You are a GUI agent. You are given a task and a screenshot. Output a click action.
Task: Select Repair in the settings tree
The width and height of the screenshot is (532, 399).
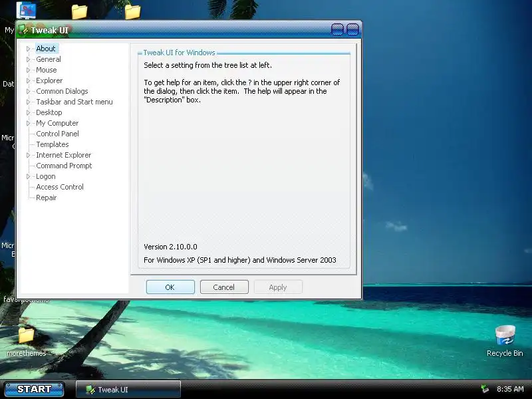46,198
